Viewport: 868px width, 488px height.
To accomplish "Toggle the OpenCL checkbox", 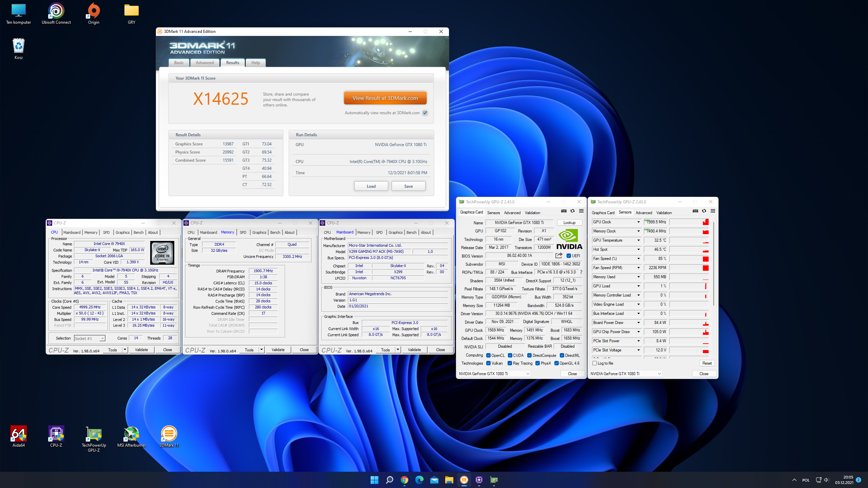I will [x=488, y=355].
